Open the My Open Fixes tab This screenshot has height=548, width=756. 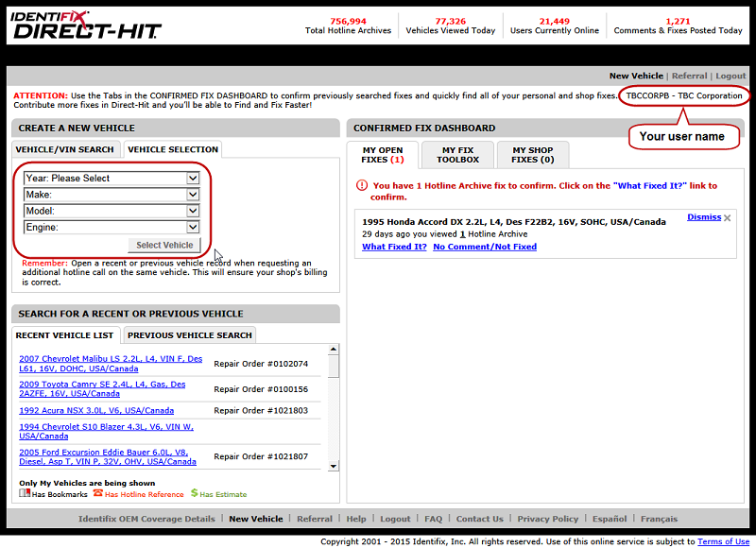tap(383, 155)
